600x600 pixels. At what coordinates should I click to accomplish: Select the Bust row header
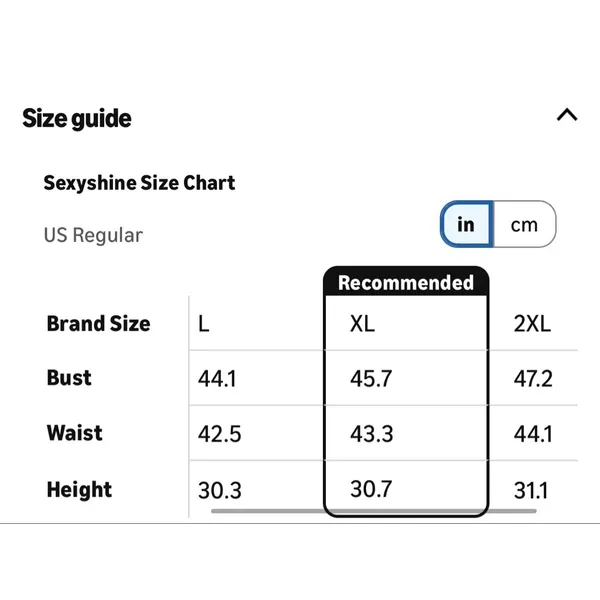pos(69,378)
